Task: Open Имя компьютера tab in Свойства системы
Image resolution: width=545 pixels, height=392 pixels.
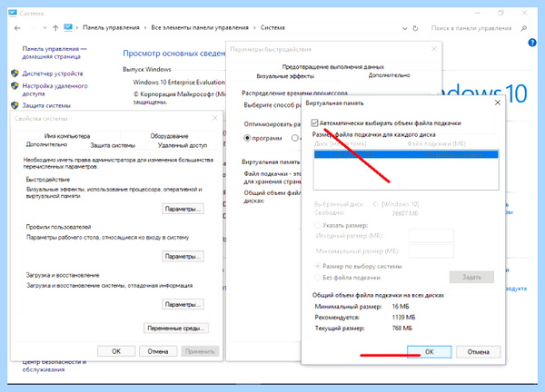Action: (67, 136)
